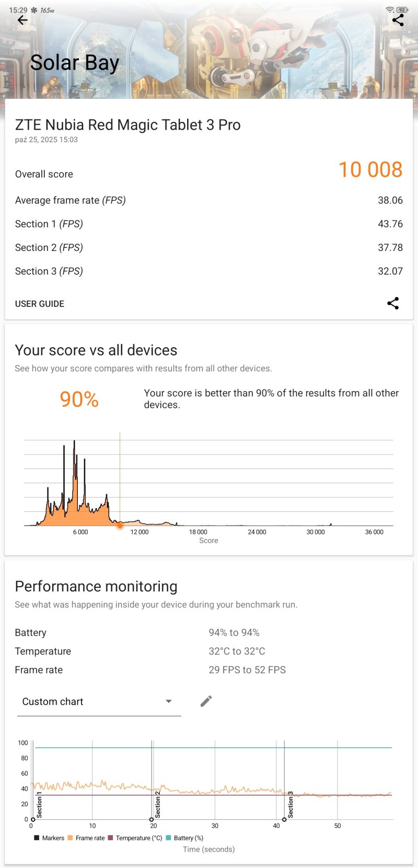Toggle the Markers series in chart legend
418x868 pixels.
click(x=49, y=838)
